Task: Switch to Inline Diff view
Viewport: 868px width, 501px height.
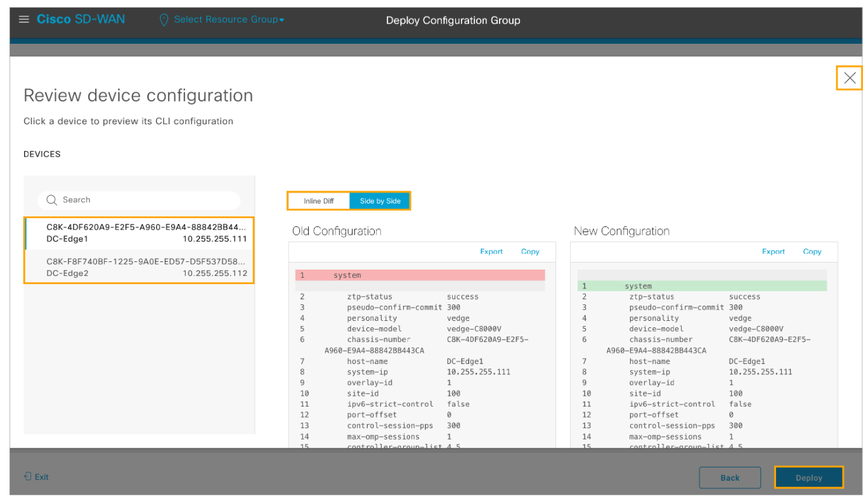Action: [x=318, y=201]
